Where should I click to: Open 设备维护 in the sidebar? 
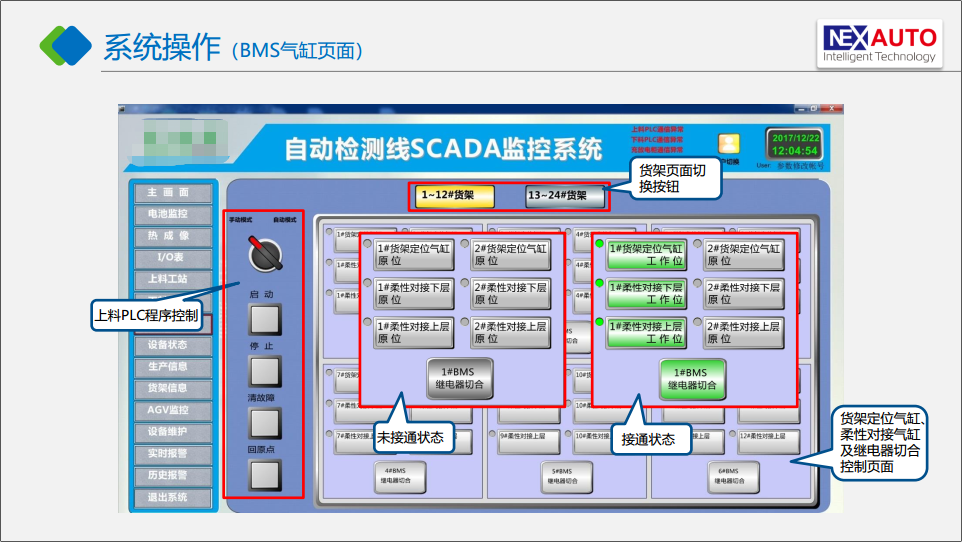[x=173, y=432]
